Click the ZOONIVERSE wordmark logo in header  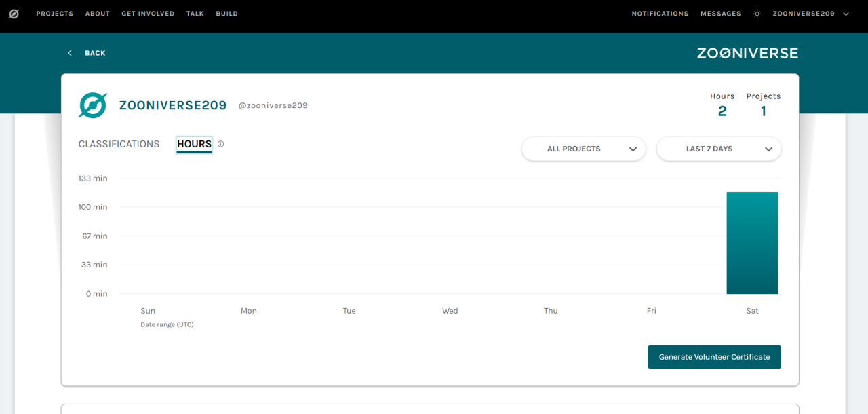(747, 53)
